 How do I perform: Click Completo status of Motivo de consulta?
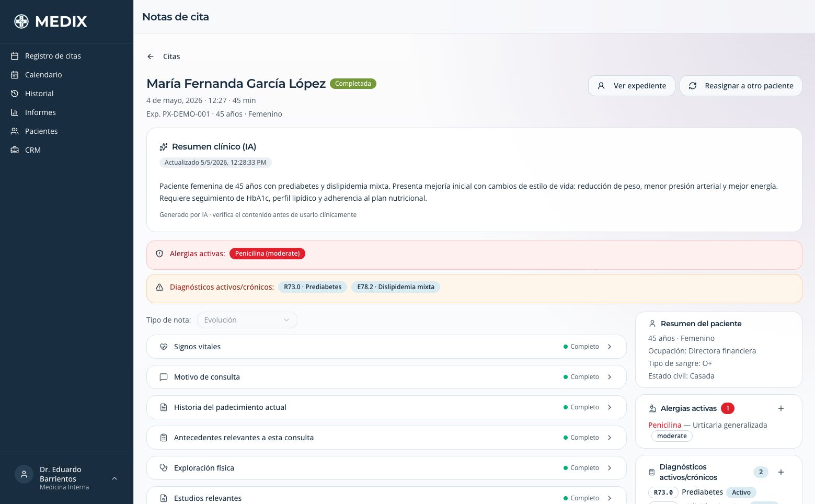(581, 377)
